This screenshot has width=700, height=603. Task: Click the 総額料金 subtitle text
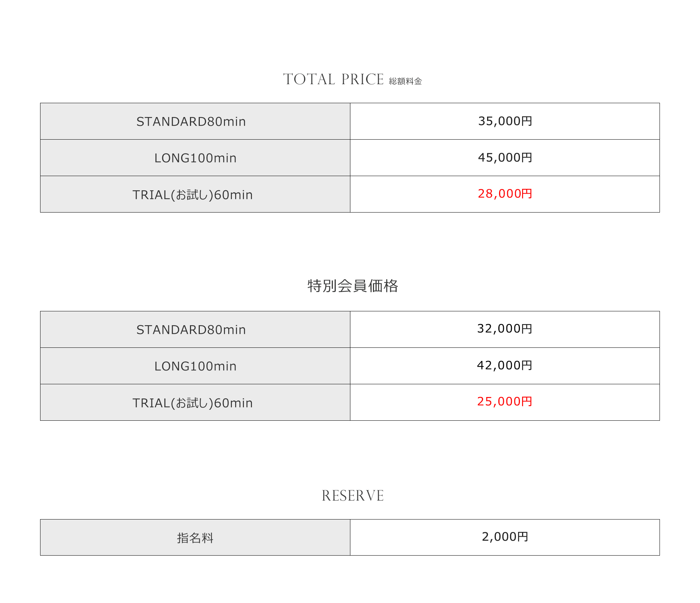[x=405, y=81]
